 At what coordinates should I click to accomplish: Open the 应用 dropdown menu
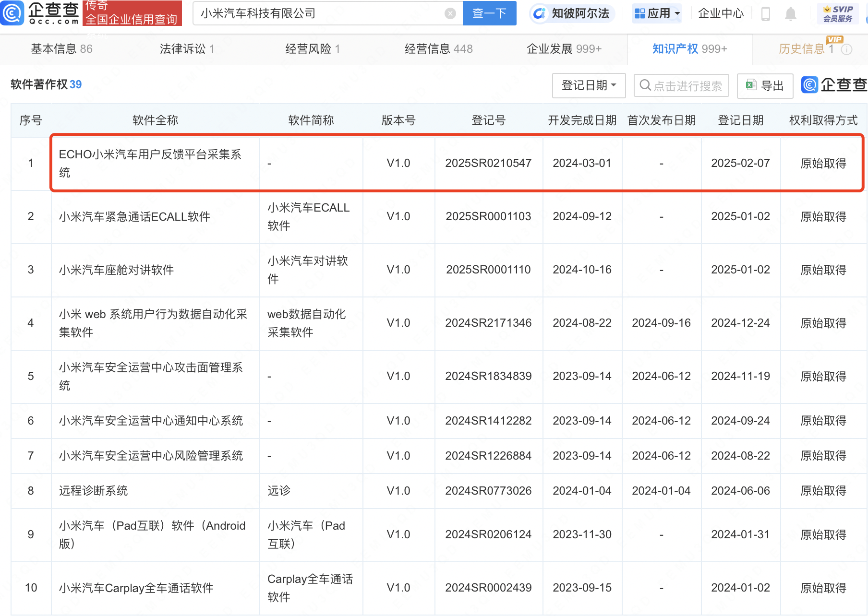click(x=658, y=13)
